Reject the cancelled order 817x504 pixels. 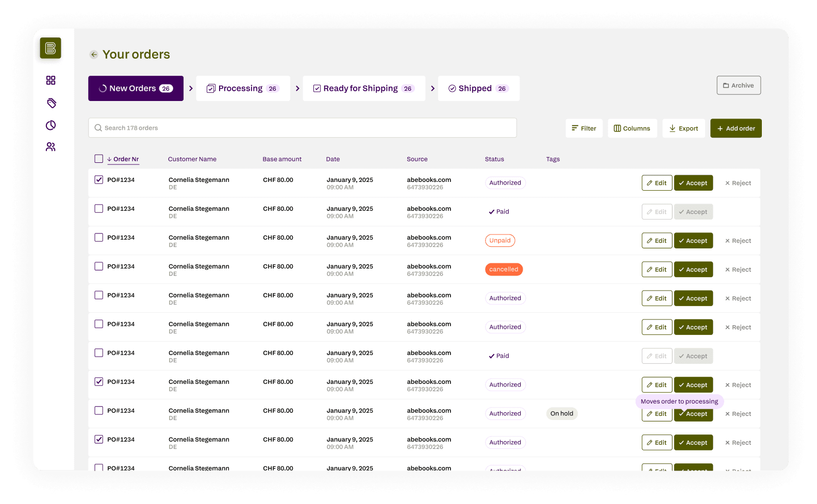tap(738, 270)
